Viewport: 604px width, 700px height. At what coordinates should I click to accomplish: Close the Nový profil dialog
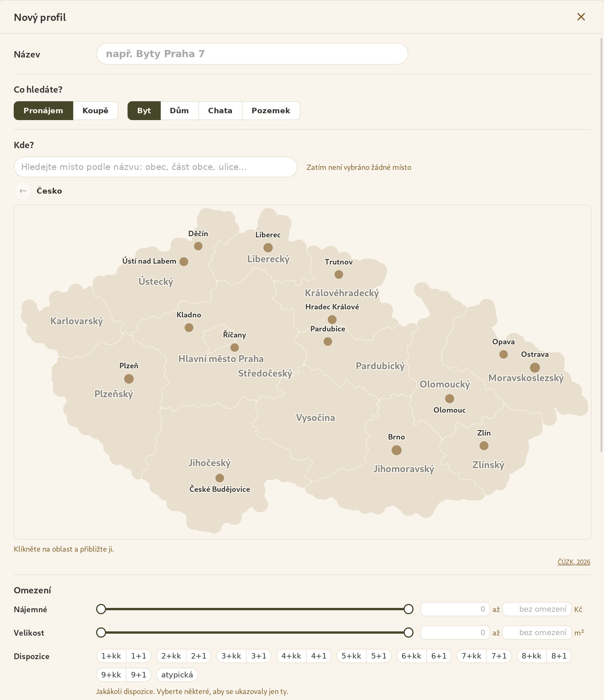click(581, 17)
